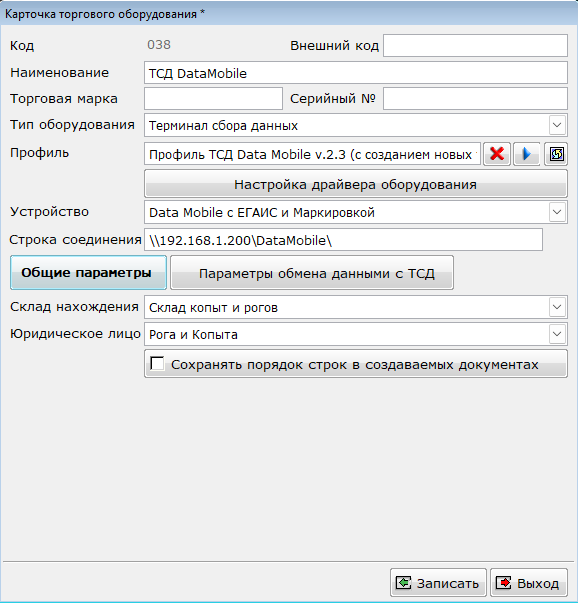Open the Параметры обмена данными с ТСД tab
This screenshot has width=578, height=603.
tap(312, 273)
